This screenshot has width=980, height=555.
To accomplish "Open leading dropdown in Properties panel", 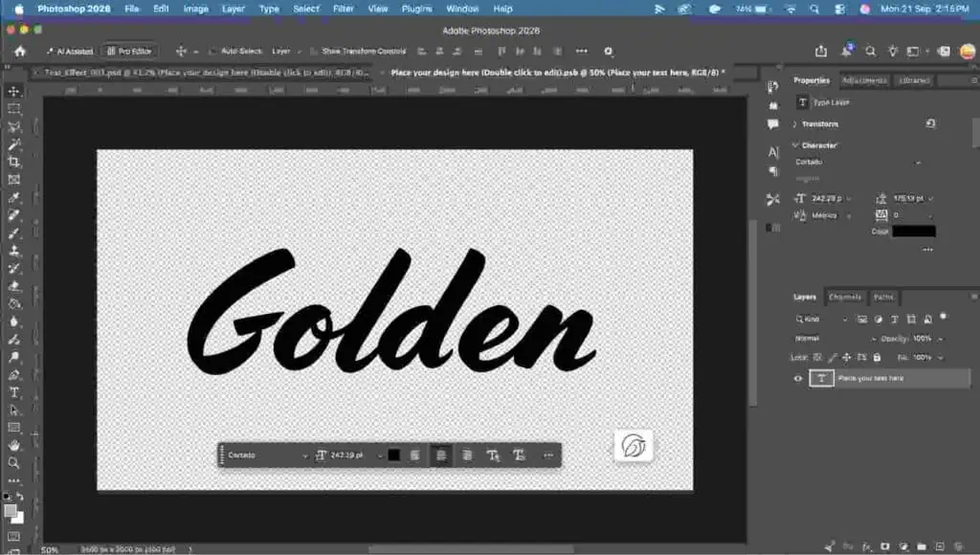I will (x=930, y=199).
